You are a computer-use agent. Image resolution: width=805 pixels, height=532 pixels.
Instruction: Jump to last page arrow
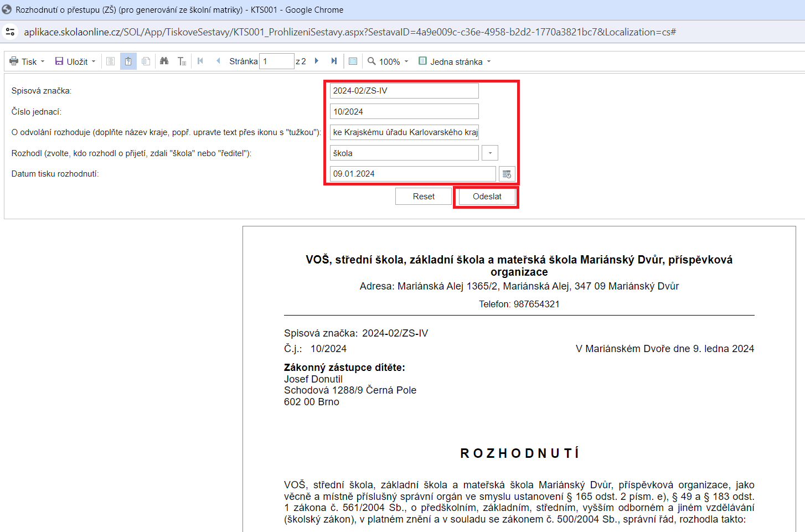pos(334,61)
